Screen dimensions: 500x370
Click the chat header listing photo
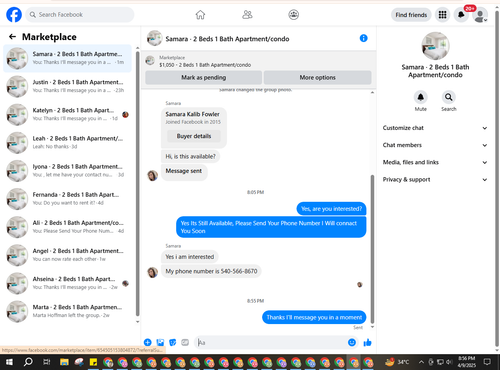pos(154,38)
